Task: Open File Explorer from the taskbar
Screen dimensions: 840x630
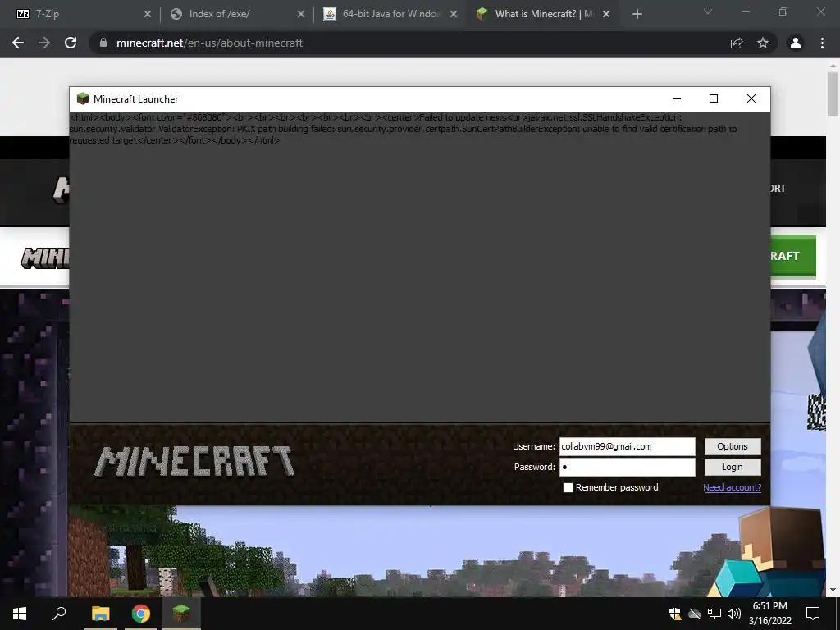Action: (100, 614)
